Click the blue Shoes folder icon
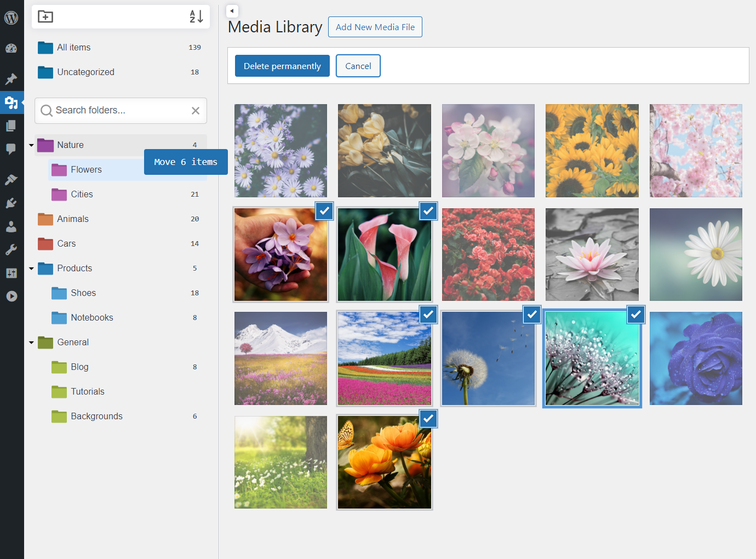This screenshot has height=559, width=756. point(59,293)
